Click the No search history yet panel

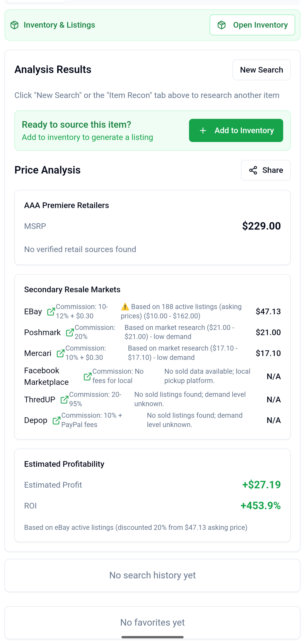[x=152, y=575]
